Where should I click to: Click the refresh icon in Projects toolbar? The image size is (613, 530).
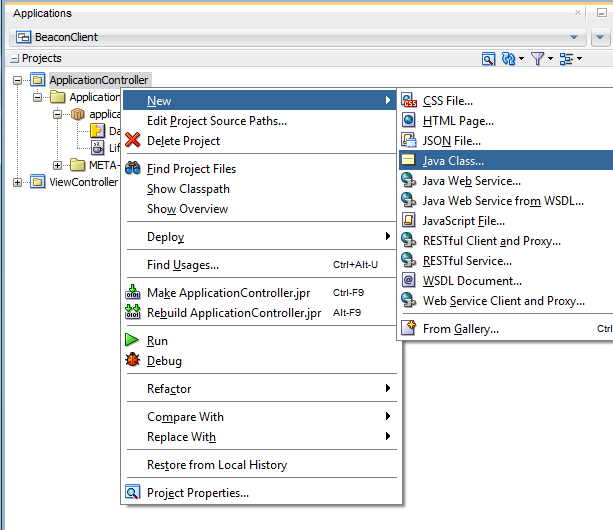click(x=509, y=59)
